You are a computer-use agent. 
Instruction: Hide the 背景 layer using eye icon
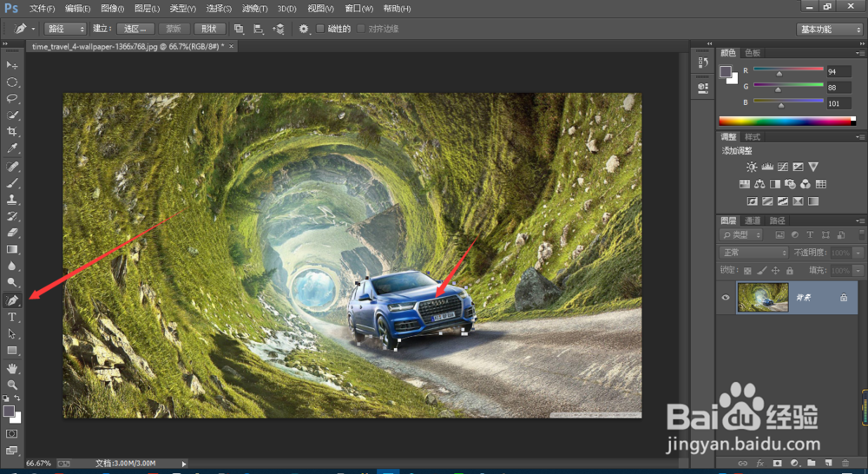point(726,297)
